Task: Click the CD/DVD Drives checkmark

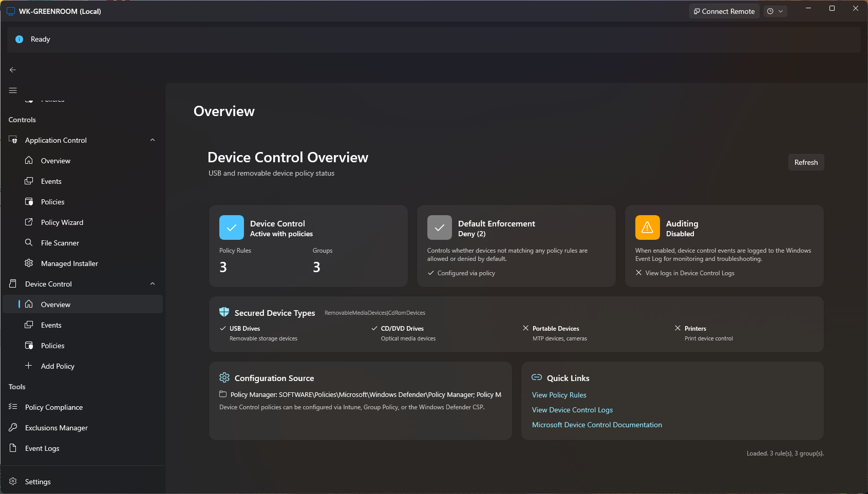Action: pyautogui.click(x=374, y=328)
